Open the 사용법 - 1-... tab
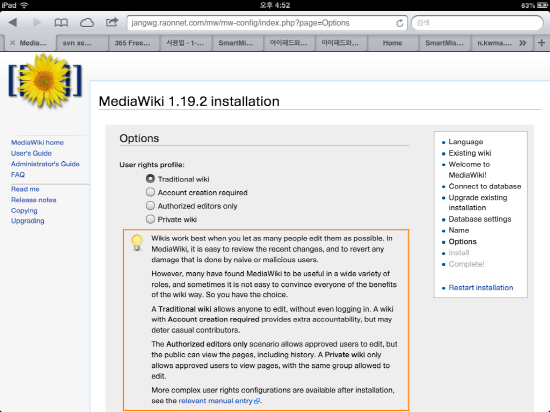The image size is (550, 412). tap(185, 43)
